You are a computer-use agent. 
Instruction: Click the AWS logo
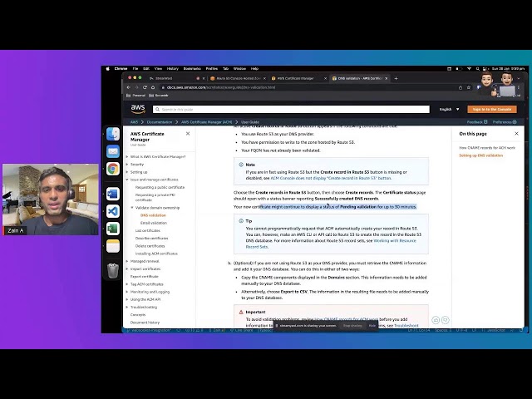point(138,109)
